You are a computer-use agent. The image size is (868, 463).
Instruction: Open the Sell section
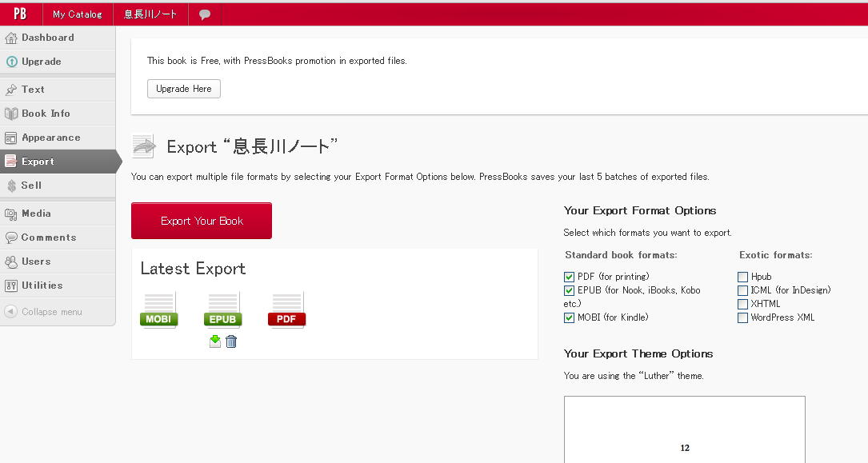[x=58, y=186]
